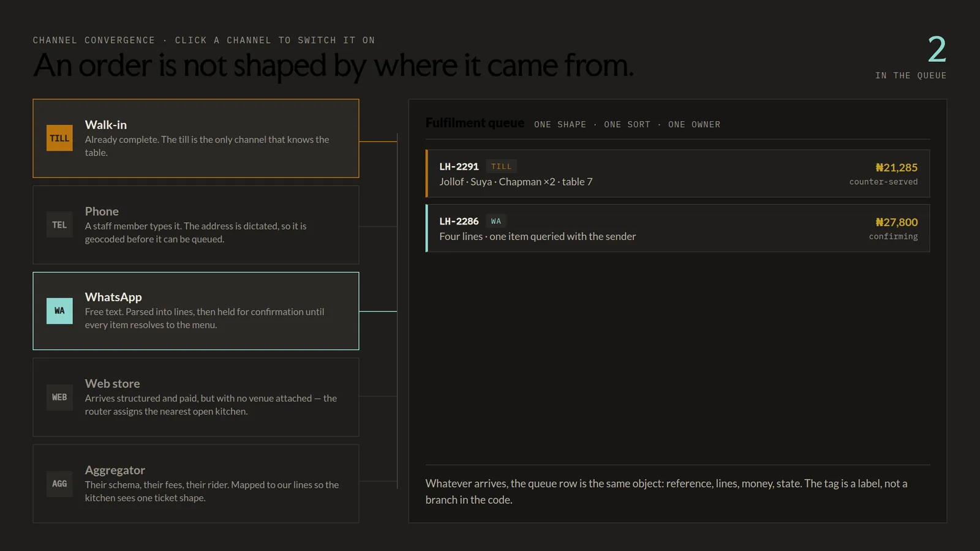Screen dimensions: 980x551
Task: Click Web store description 'Arrives structured and paid'
Action: [211, 405]
